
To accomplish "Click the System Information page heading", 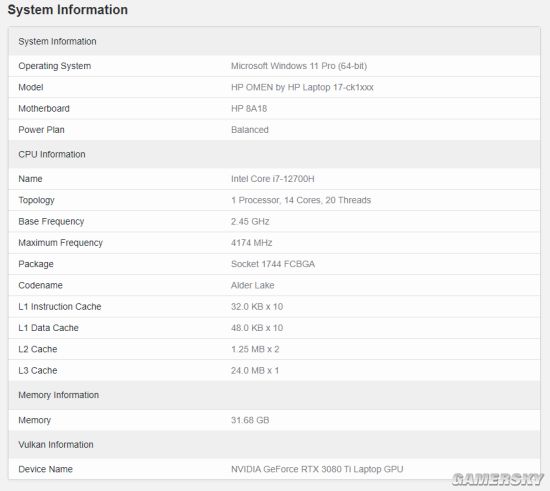I will 68,10.
